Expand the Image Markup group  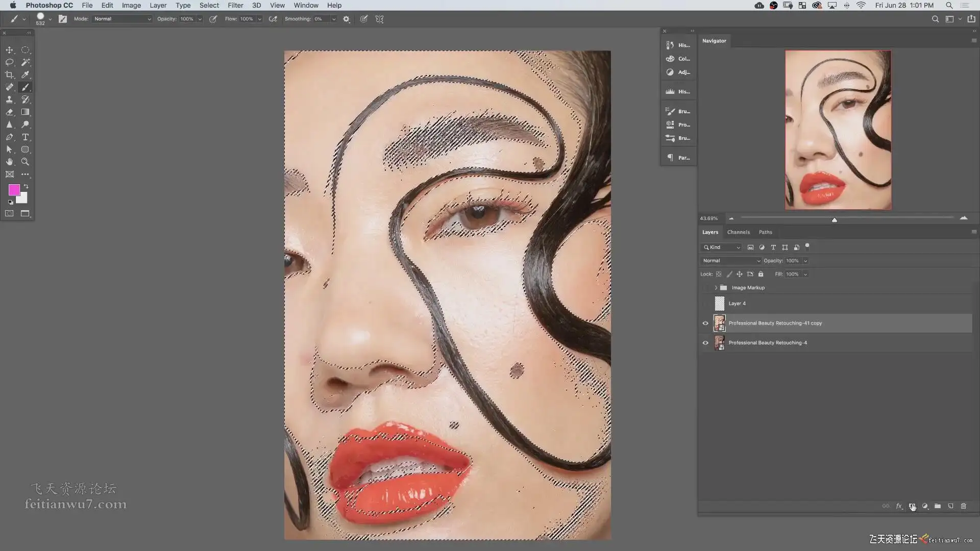716,288
